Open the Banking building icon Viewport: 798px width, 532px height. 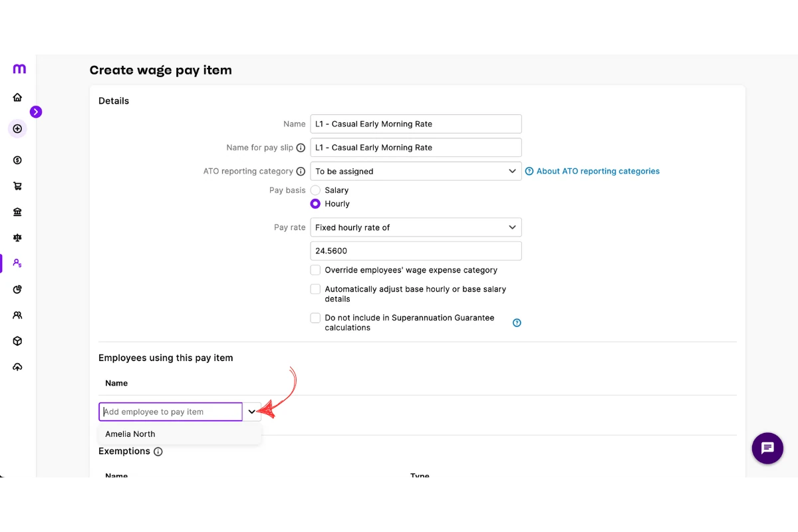tap(17, 212)
